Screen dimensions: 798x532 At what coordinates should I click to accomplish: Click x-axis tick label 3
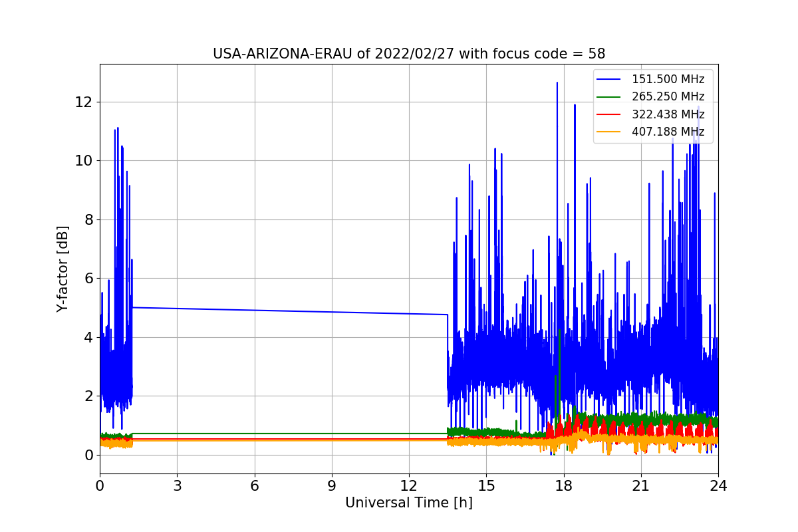(x=177, y=485)
